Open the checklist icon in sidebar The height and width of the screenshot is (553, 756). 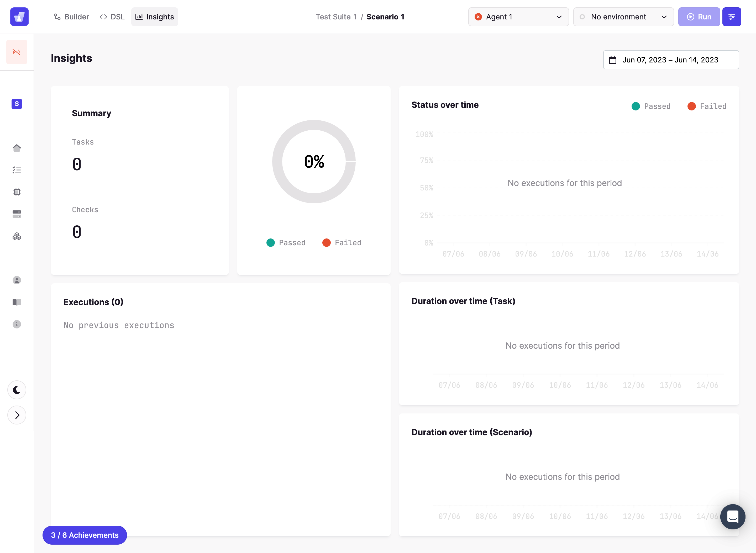point(17,170)
